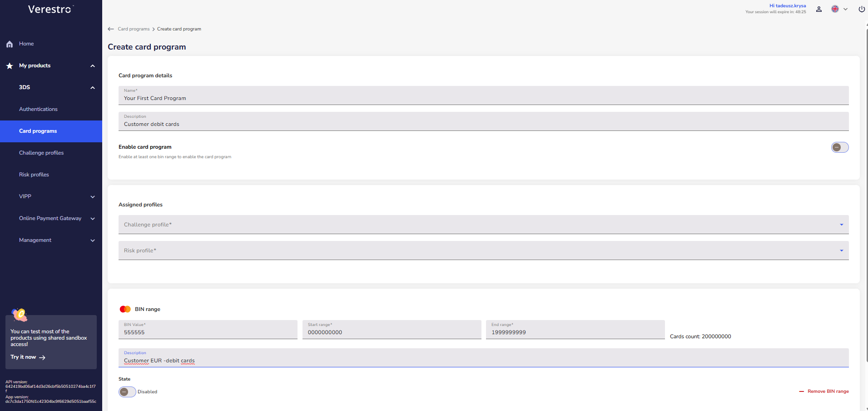Click the arrow next to Try it now
Viewport: 868px width, 411px height.
[x=42, y=358]
